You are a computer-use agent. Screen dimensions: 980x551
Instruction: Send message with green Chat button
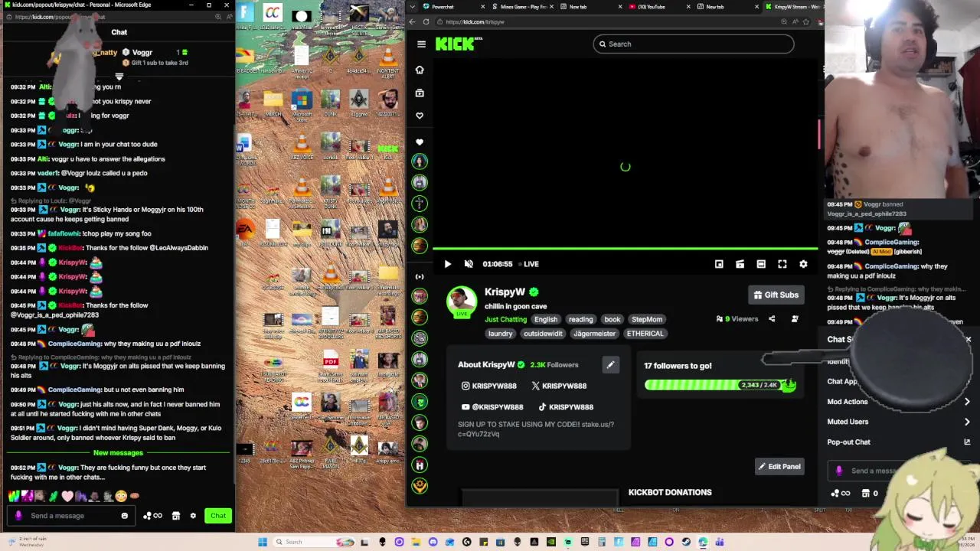click(218, 516)
